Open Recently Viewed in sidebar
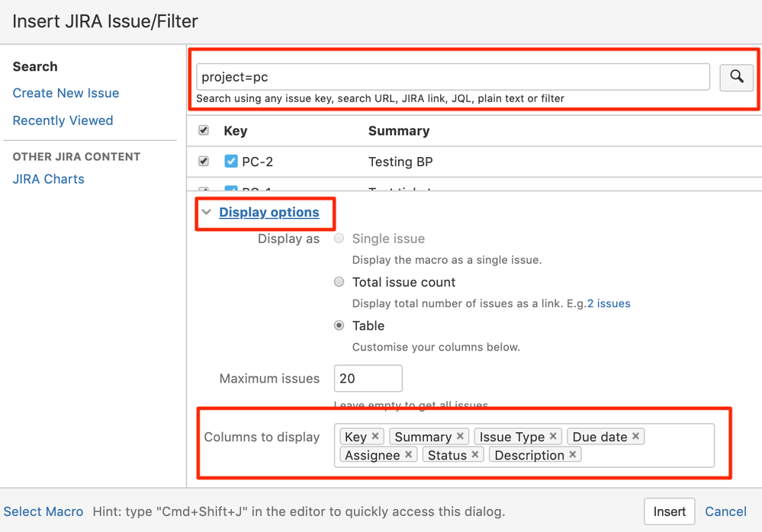The height and width of the screenshot is (532, 762). [x=63, y=120]
